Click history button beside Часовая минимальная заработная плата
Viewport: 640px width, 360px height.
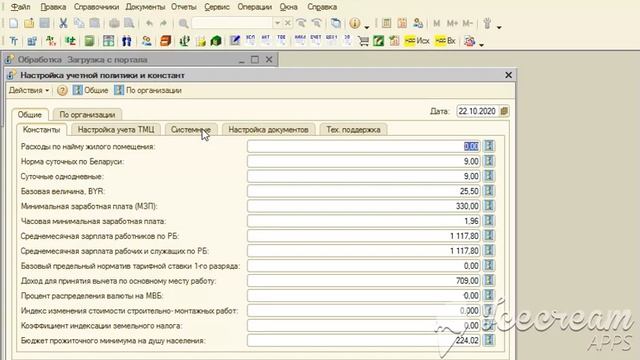[489, 221]
